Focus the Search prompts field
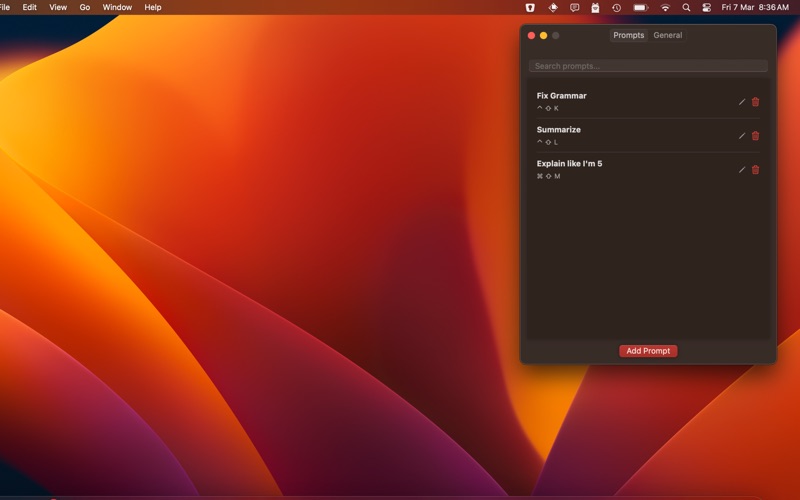The width and height of the screenshot is (800, 500). pyautogui.click(x=648, y=66)
